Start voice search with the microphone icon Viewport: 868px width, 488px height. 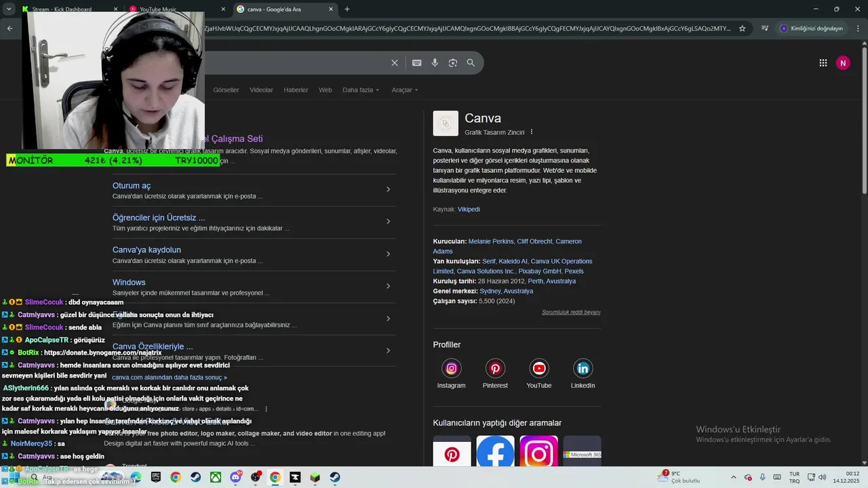coord(435,63)
